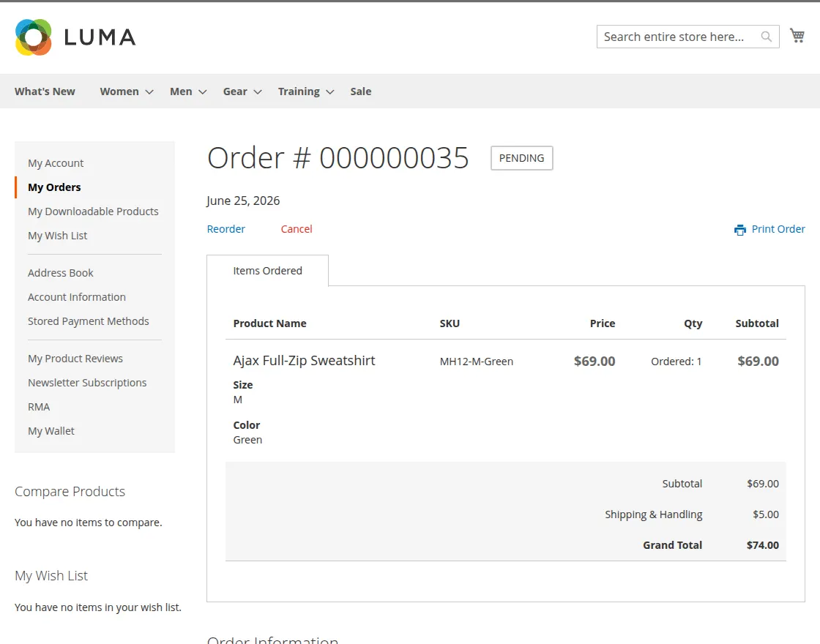820x644 pixels.
Task: Click the SKU value MH12-M-Green
Action: (477, 362)
